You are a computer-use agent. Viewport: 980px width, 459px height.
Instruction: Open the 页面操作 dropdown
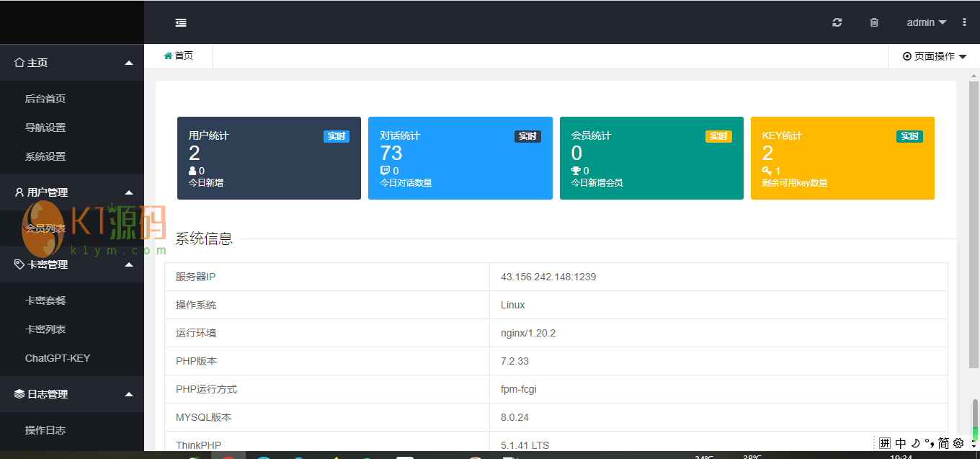coord(935,56)
